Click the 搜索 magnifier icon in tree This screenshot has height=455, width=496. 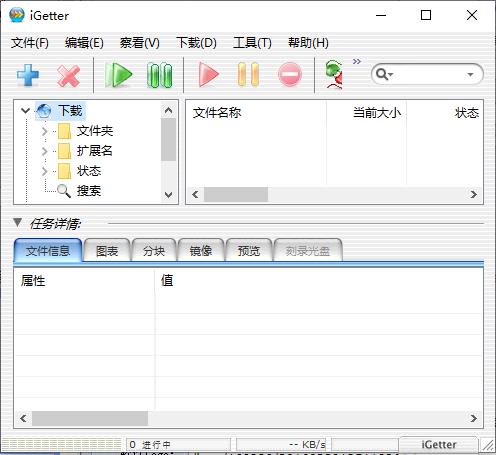pyautogui.click(x=64, y=191)
